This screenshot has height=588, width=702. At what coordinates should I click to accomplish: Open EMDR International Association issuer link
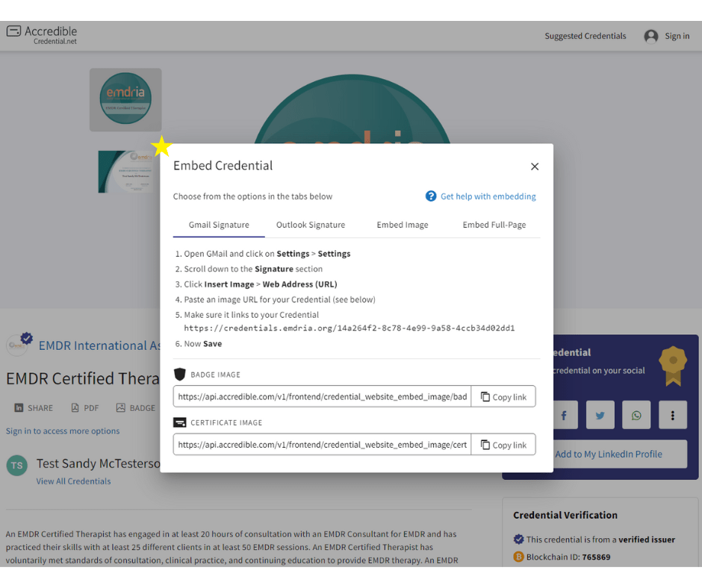point(99,345)
